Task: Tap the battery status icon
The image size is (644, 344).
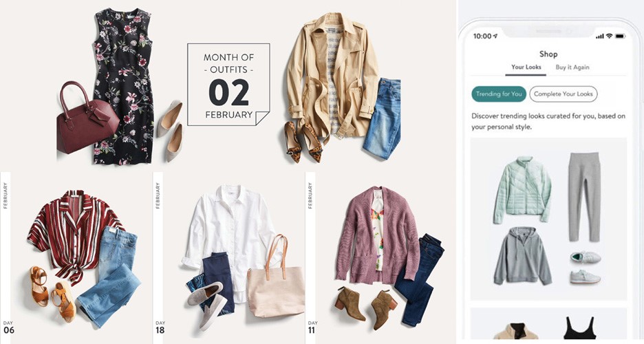Action: pos(620,36)
